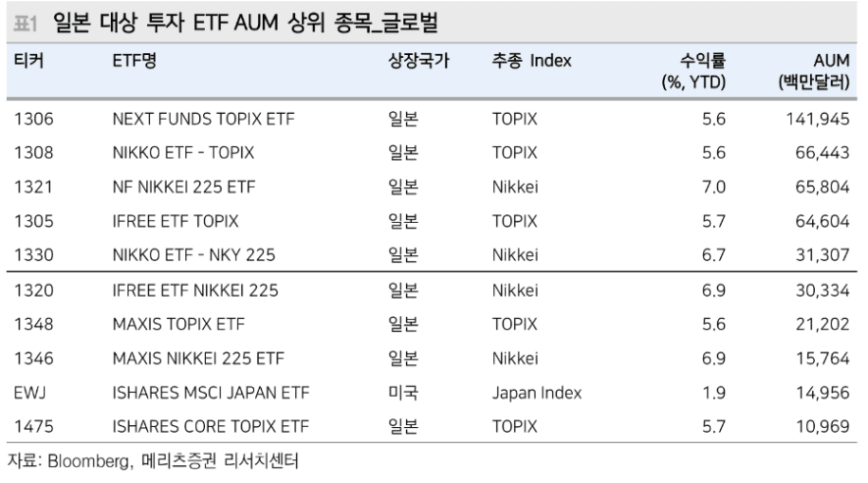Click the MAXIS TOPIX ETF name
Viewport: 868px width, 483px height.
[179, 324]
